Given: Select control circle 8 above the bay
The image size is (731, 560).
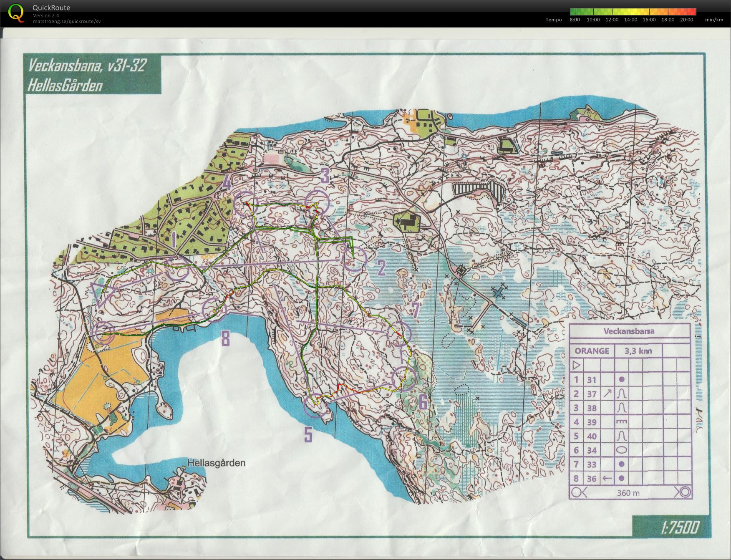Looking at the screenshot, I should click(214, 310).
